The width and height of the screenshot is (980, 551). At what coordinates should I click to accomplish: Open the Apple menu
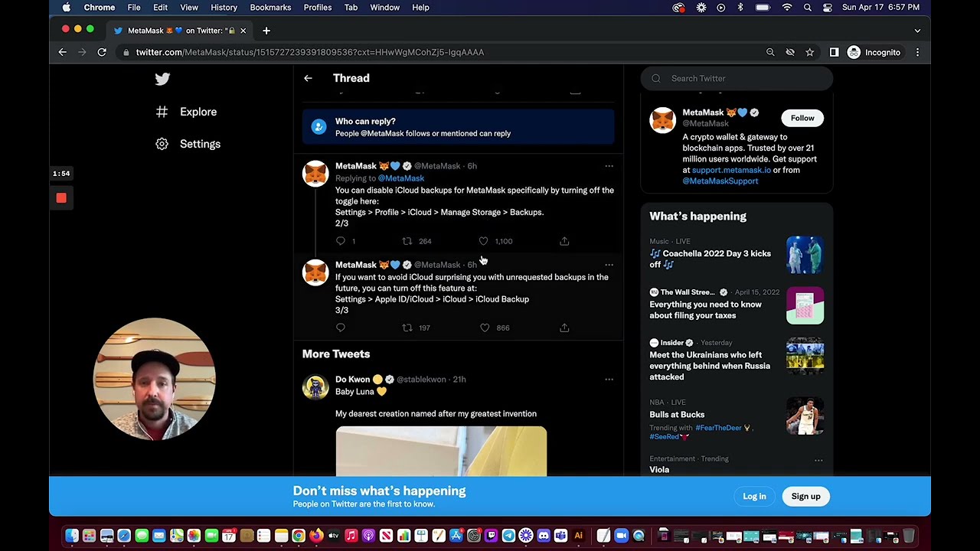(67, 8)
